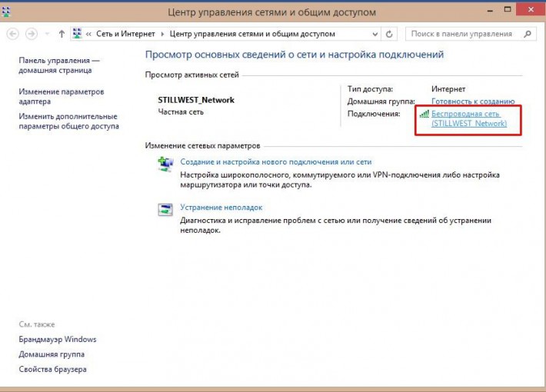Click Центр управления сетями breadcrumb segment

pyautogui.click(x=252, y=34)
